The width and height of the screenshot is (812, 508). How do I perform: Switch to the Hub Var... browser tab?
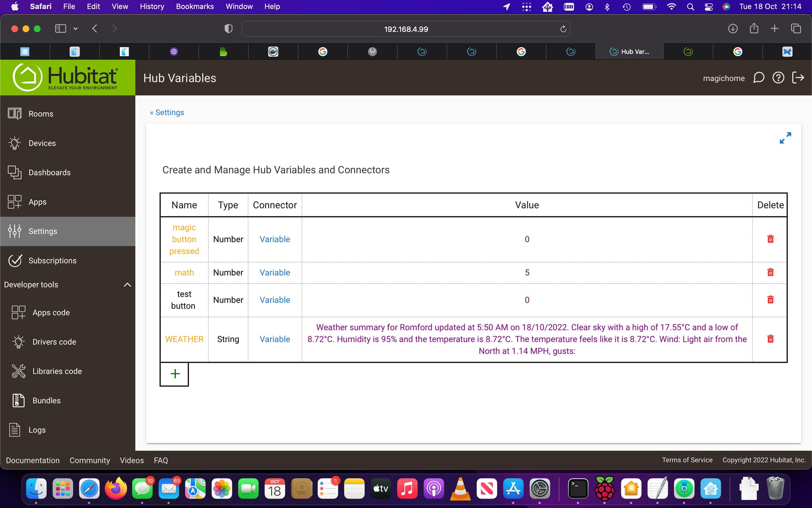629,52
